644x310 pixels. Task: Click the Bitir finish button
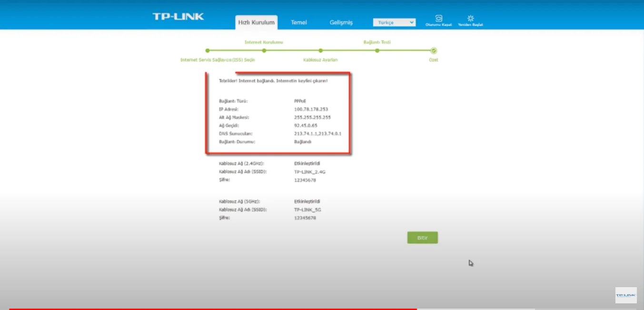pos(422,238)
